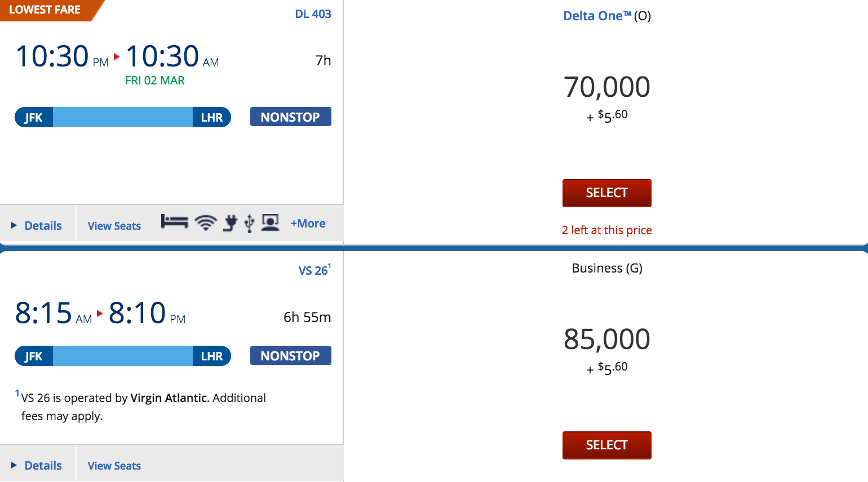The image size is (868, 482).
Task: Click the LOWEST FARE banner
Action: point(45,10)
